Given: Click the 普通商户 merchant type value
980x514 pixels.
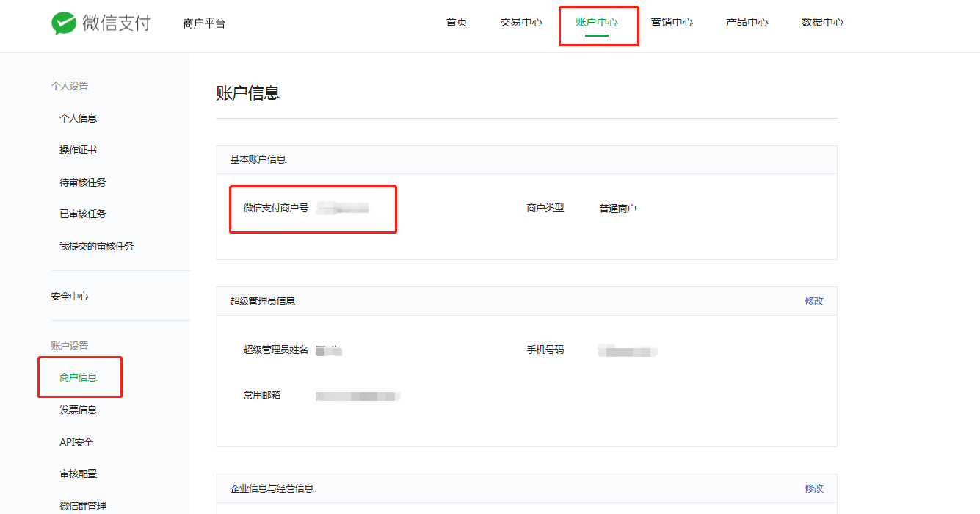Looking at the screenshot, I should tap(618, 209).
